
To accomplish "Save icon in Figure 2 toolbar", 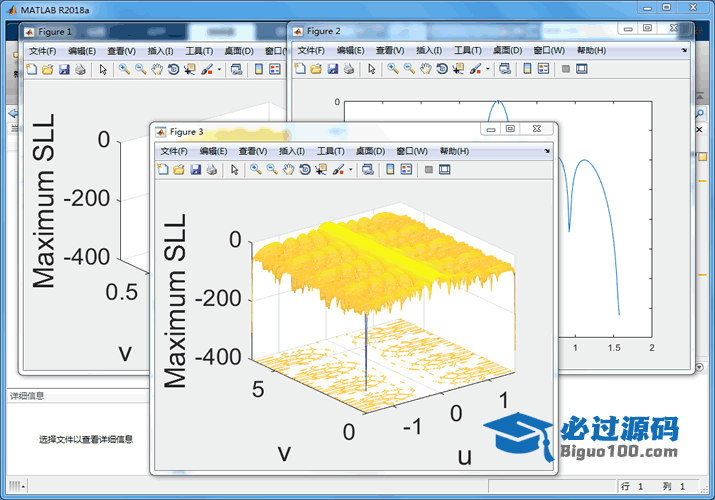I will (333, 69).
